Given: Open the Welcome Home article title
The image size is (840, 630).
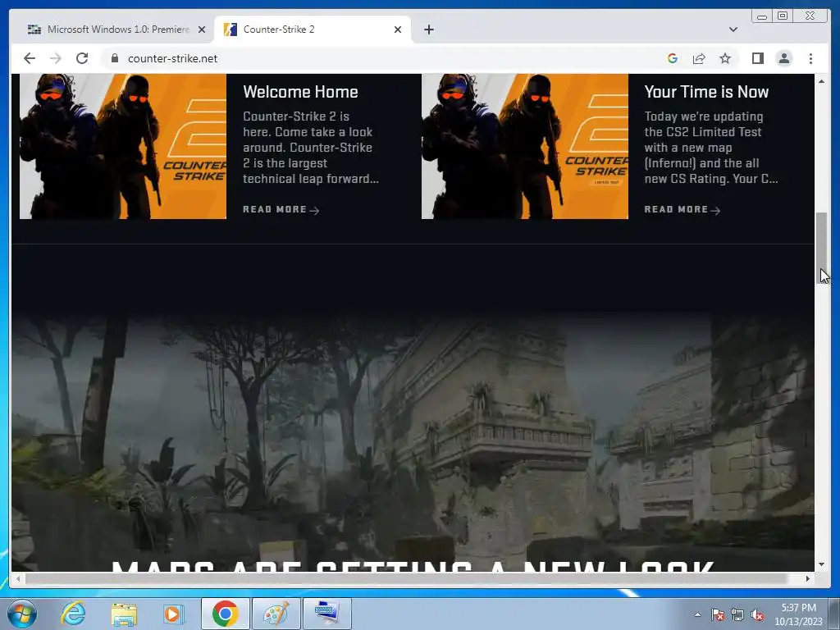Looking at the screenshot, I should tap(300, 92).
